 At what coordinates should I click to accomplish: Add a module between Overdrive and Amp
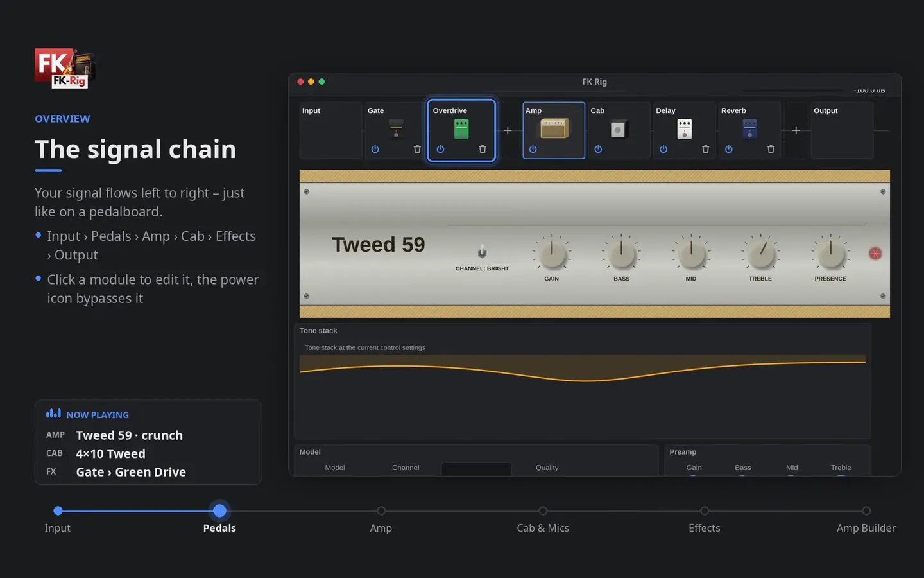(x=508, y=130)
